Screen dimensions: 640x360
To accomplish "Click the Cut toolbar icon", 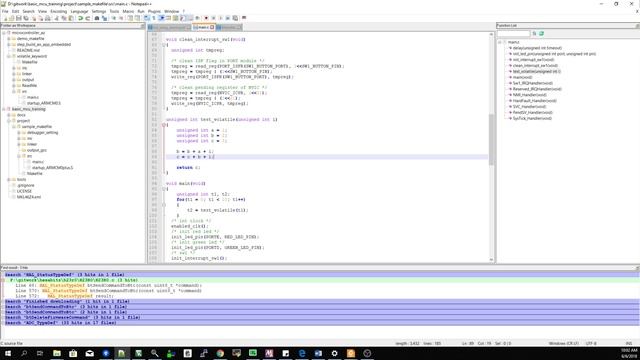I will tap(57, 18).
